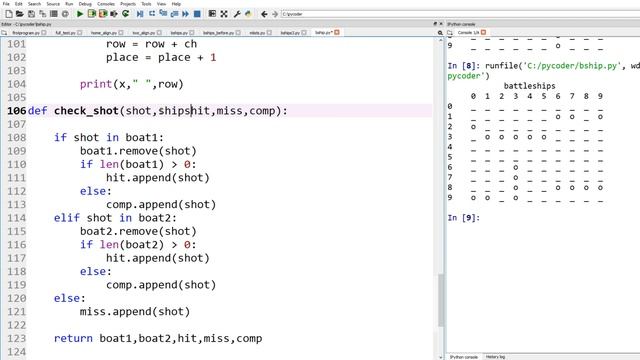Viewport: 640px width, 360px height.
Task: Switch to the full_test.py editor tab
Action: [65, 33]
